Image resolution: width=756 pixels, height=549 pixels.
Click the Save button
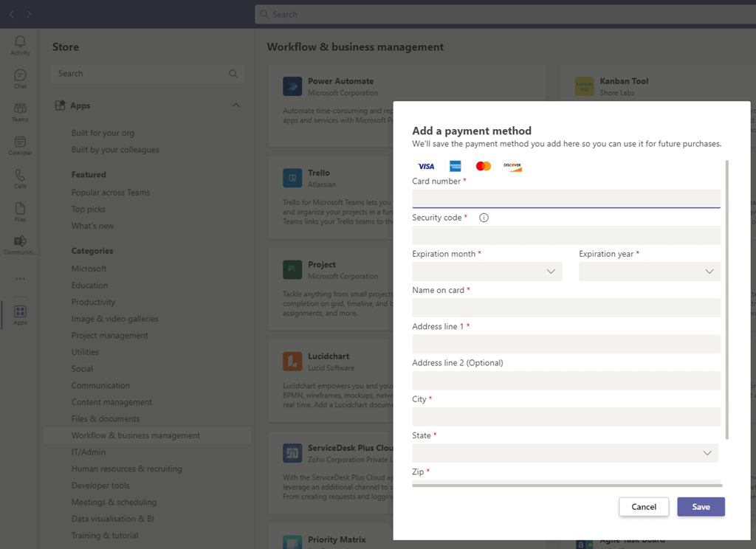pos(701,507)
